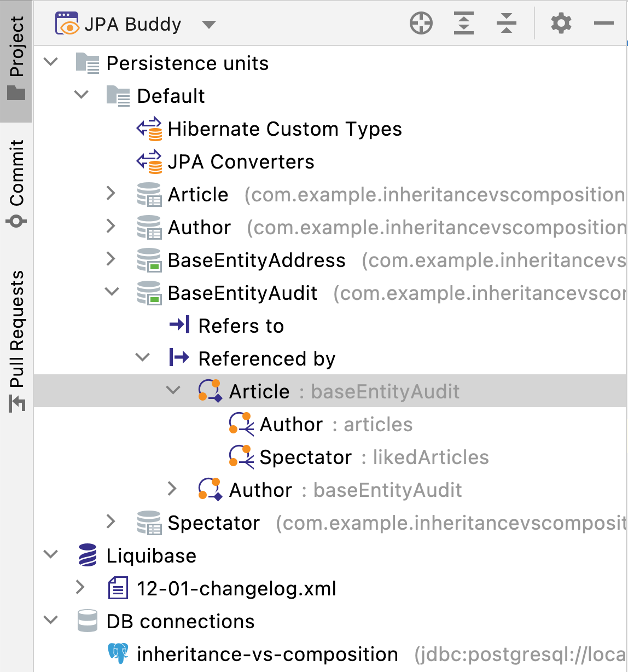
Task: Click the Select Opened Element target icon
Action: coord(421,24)
